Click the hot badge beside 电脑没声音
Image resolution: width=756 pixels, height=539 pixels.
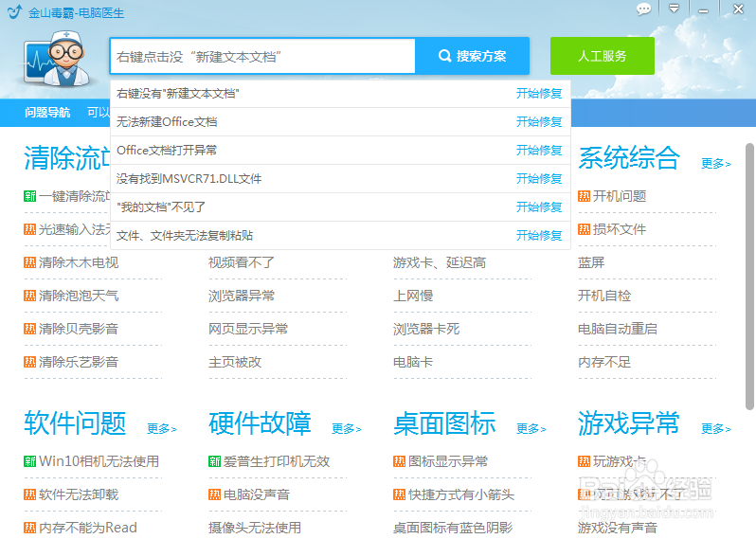click(x=214, y=494)
